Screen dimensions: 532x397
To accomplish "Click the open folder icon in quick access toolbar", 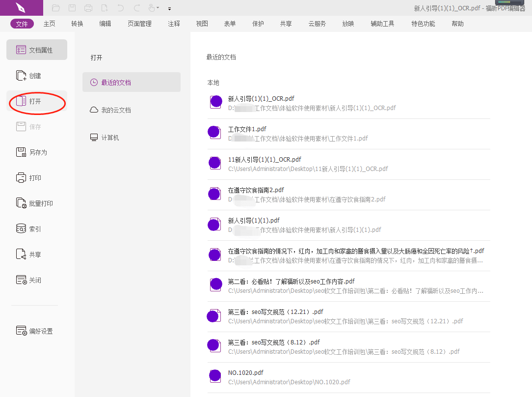I will (56, 8).
